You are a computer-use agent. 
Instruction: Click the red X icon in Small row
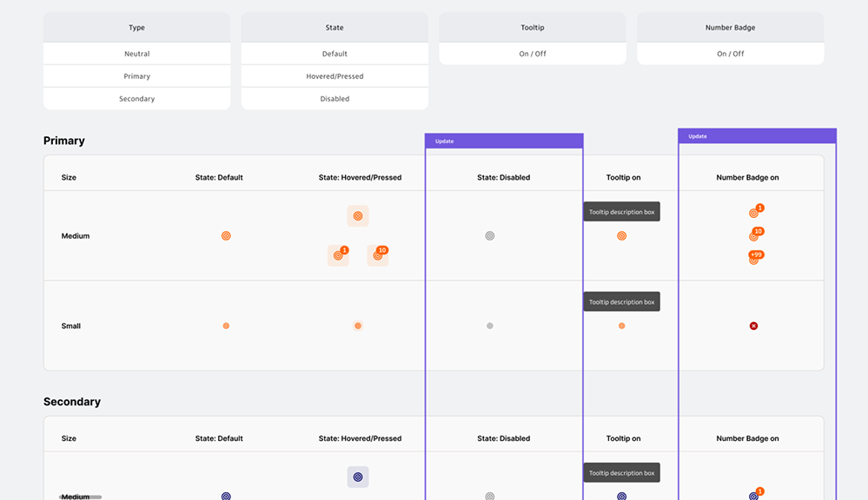[x=753, y=326]
